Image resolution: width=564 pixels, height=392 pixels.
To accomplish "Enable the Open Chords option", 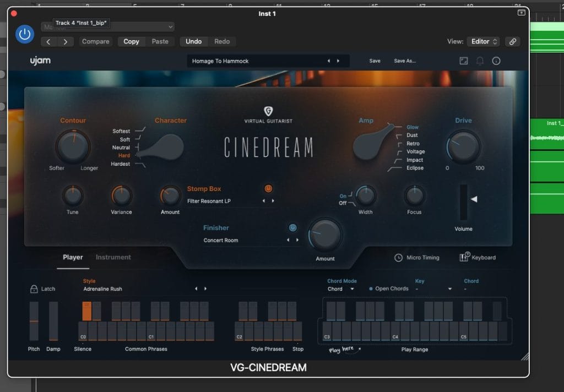I will (x=371, y=288).
